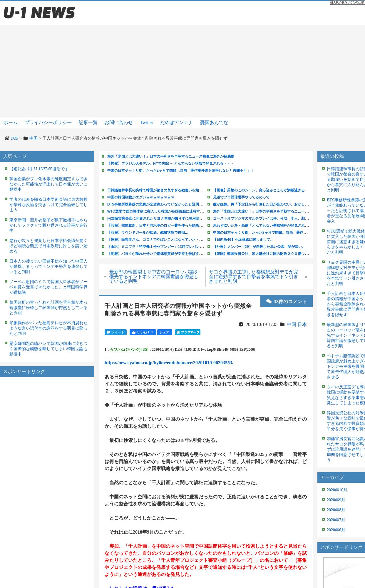Open 2020年10月 archive link
The height and width of the screenshot is (588, 365).
pos(337,490)
